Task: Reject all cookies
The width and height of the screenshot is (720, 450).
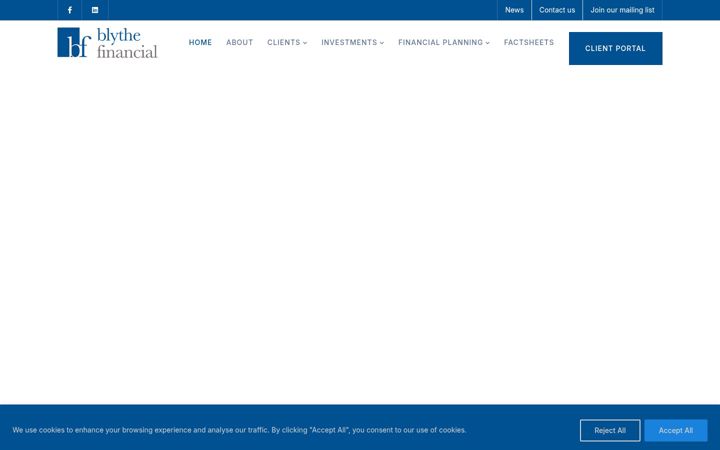Action: tap(610, 430)
